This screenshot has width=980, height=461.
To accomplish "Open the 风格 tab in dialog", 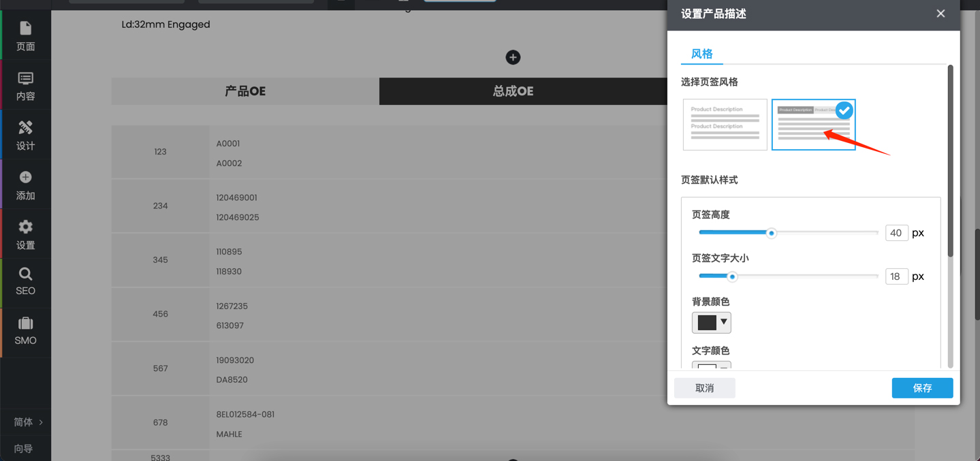I will pyautogui.click(x=701, y=54).
